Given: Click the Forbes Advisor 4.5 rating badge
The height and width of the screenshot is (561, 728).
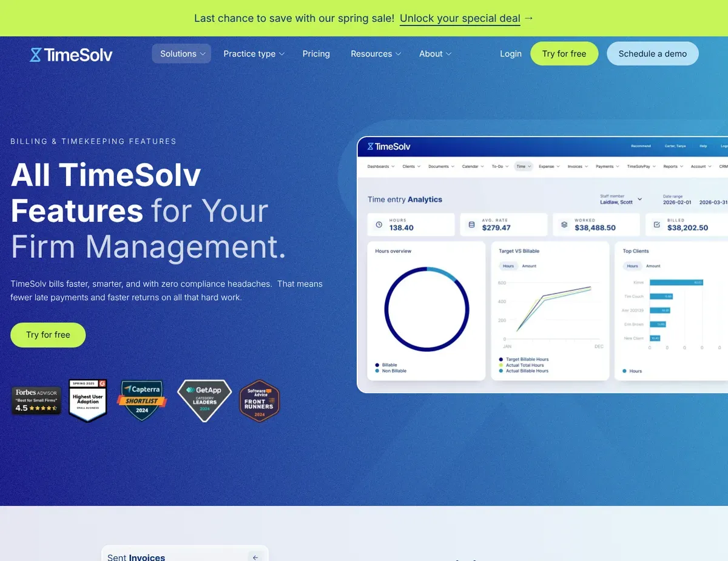Looking at the screenshot, I should coord(36,401).
